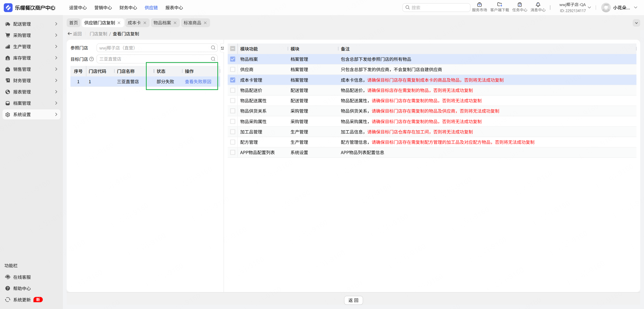The width and height of the screenshot is (644, 309).
Task: Click the top 搜索 search field
Action: (438, 8)
